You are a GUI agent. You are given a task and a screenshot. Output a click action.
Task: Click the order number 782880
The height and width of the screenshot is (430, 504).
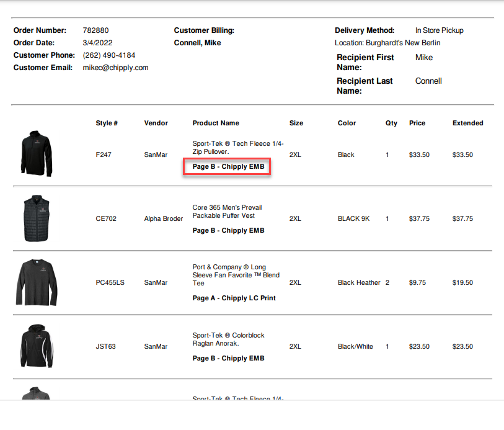click(94, 30)
